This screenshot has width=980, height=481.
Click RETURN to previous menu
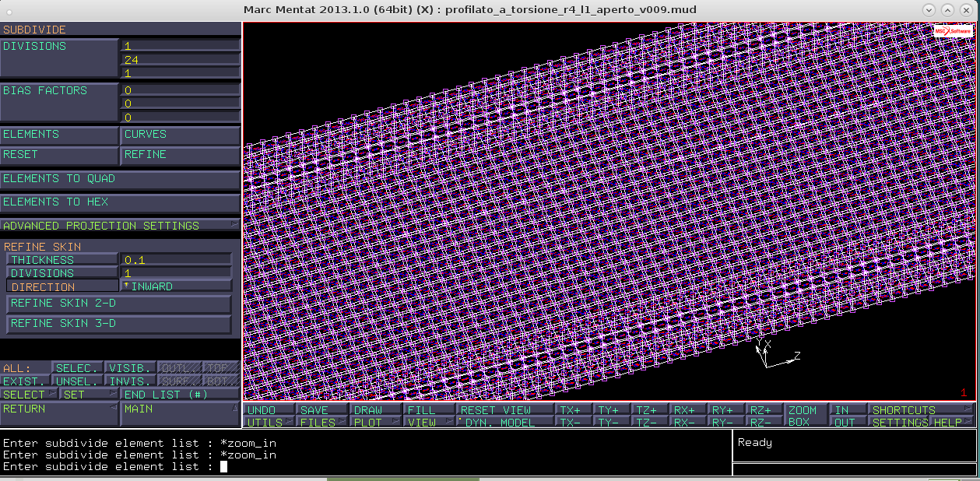(x=60, y=414)
